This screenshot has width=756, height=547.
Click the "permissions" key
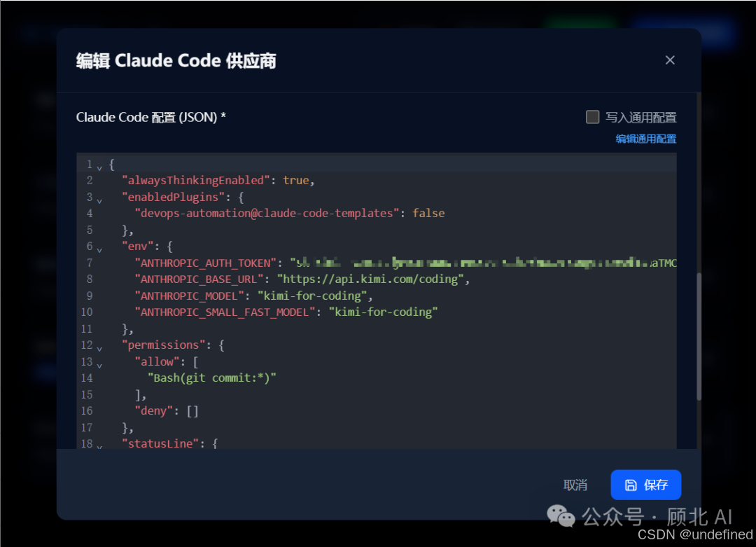[x=163, y=345]
